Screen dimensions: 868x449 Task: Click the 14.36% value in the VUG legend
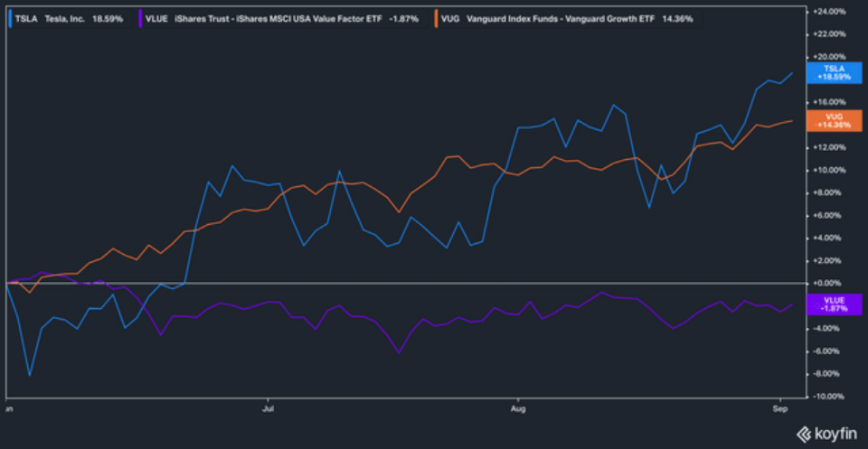pyautogui.click(x=677, y=18)
